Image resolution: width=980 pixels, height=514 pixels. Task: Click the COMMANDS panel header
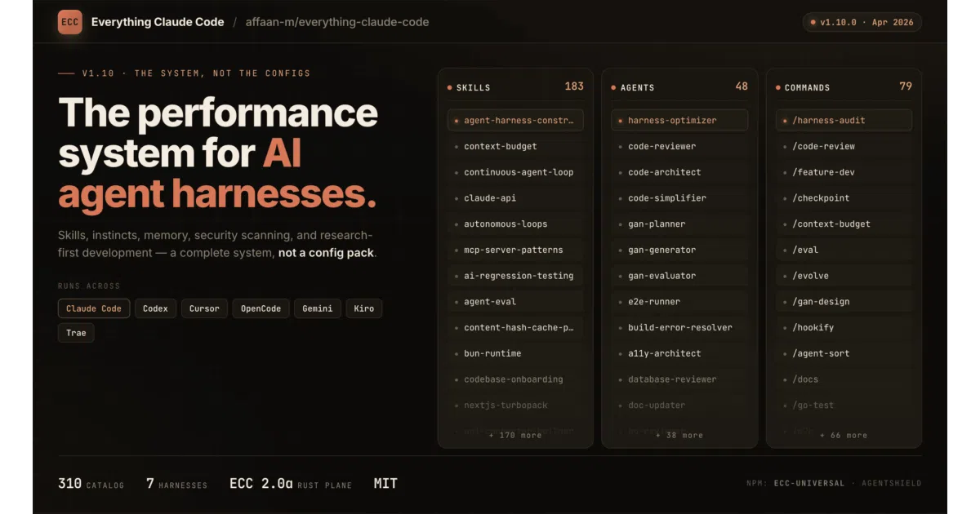(844, 86)
